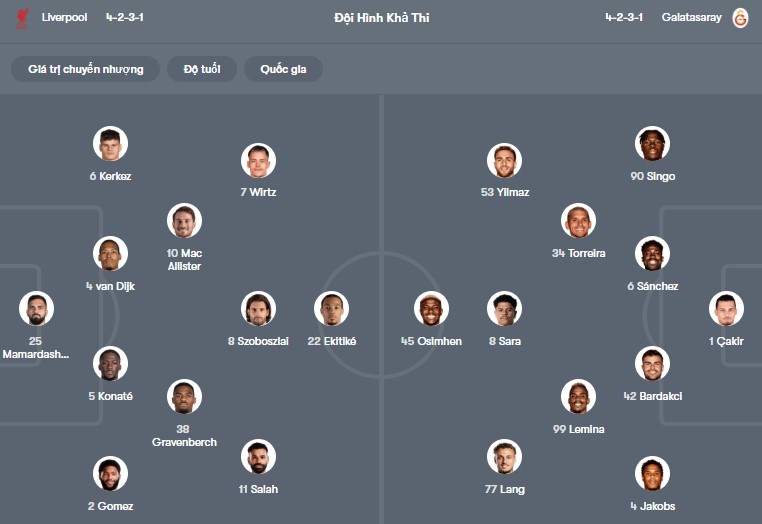The height and width of the screenshot is (524, 762).
Task: Click Szoboszlai's player avatar
Action: 258,309
